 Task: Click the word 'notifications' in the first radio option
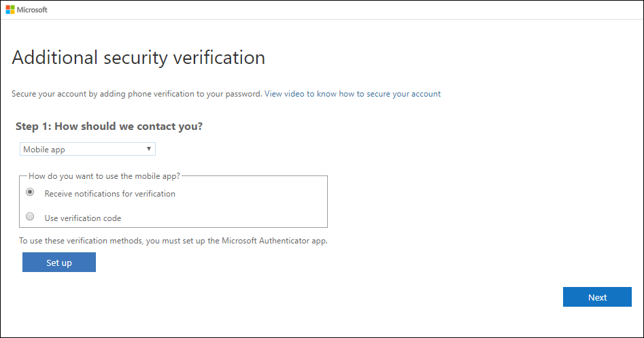tap(97, 194)
